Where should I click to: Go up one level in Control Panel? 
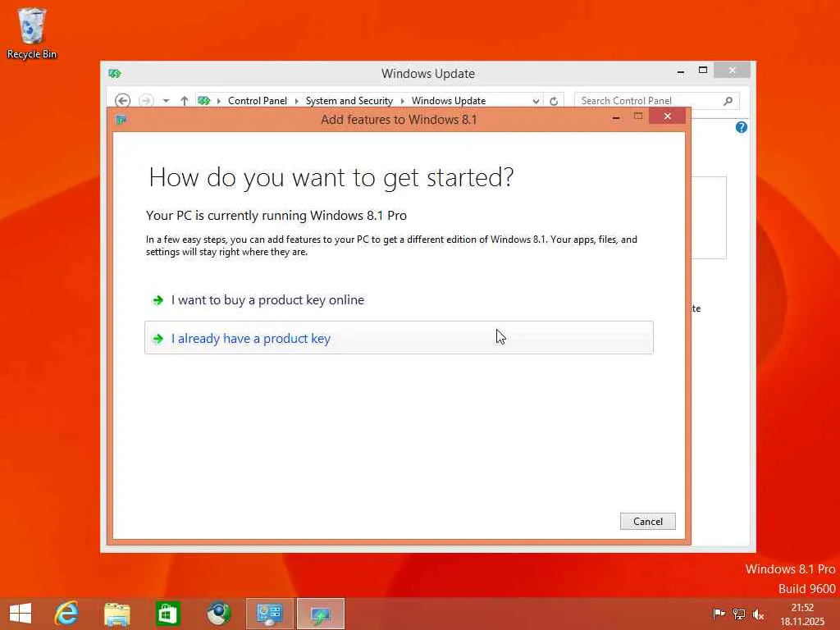click(185, 101)
